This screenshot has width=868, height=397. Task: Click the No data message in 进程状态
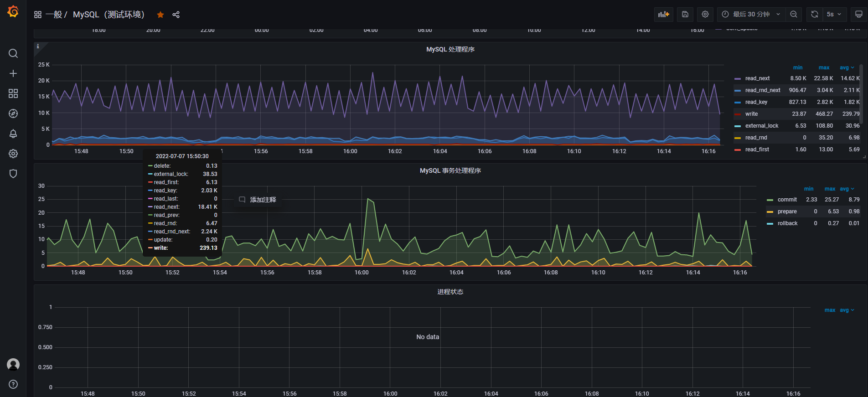tap(428, 337)
